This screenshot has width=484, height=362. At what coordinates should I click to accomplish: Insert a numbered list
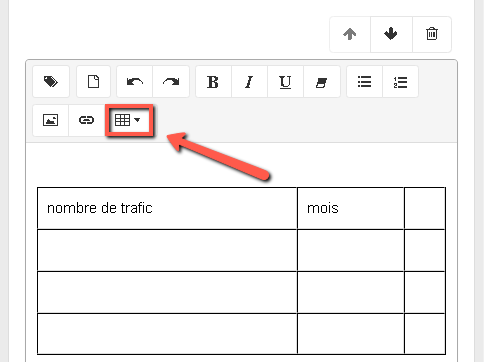tap(400, 82)
